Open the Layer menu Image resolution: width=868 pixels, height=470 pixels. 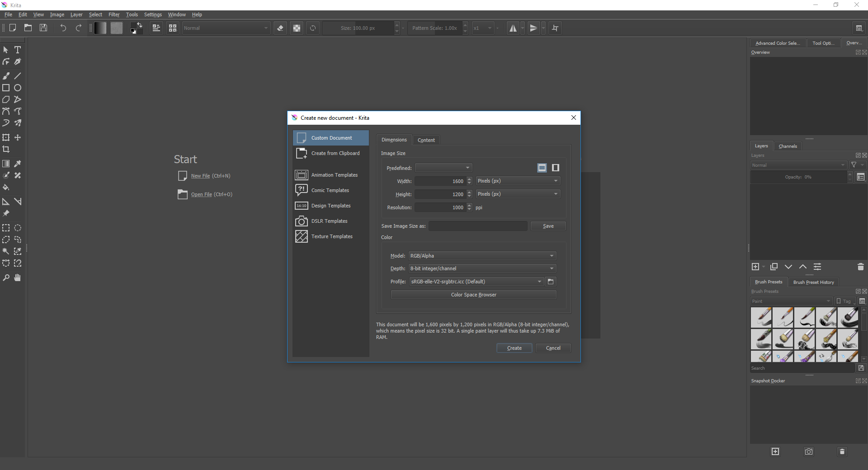[76, 14]
